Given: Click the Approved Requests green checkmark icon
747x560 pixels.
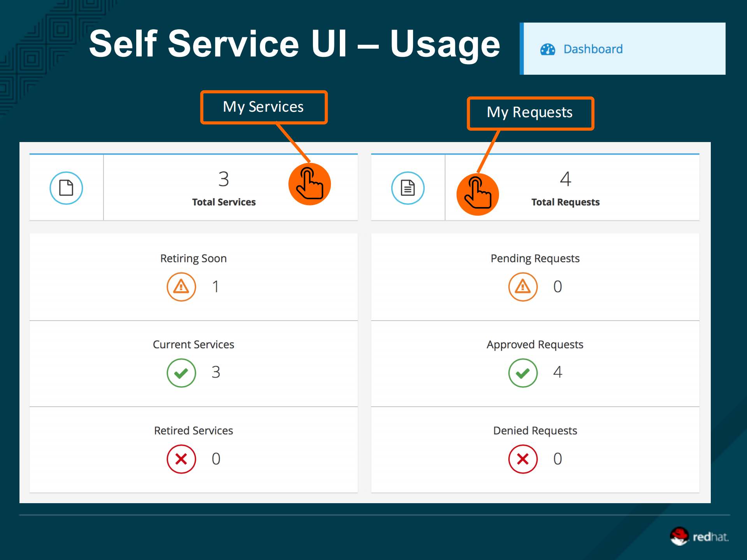Looking at the screenshot, I should pos(523,373).
